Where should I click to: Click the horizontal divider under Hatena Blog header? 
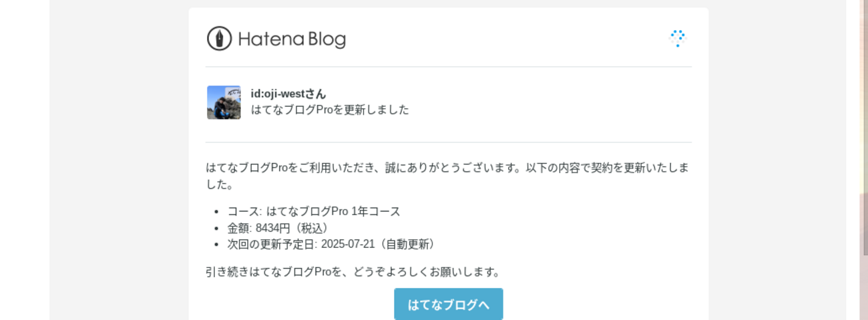(x=448, y=67)
